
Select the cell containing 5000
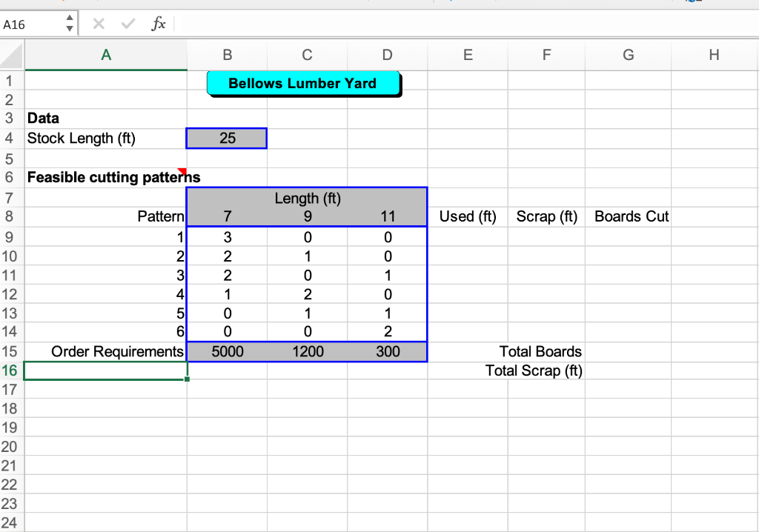pos(227,351)
